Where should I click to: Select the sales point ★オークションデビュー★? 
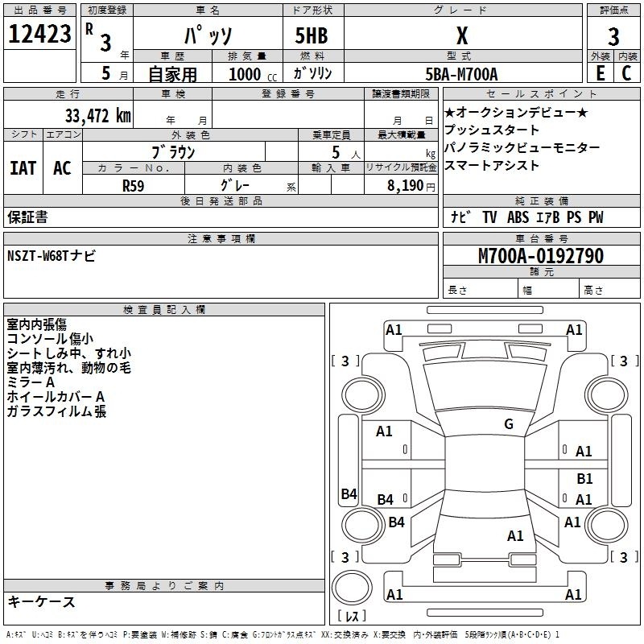coord(516,112)
